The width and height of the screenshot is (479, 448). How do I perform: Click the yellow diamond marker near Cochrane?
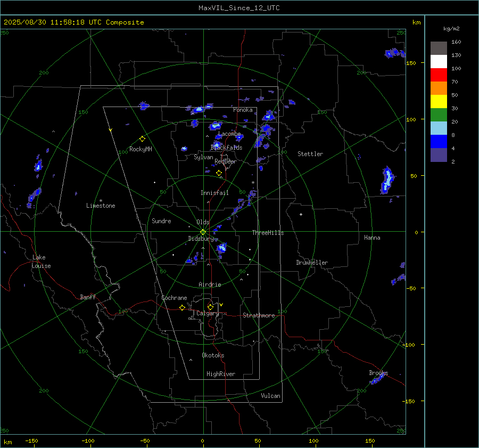tap(182, 308)
